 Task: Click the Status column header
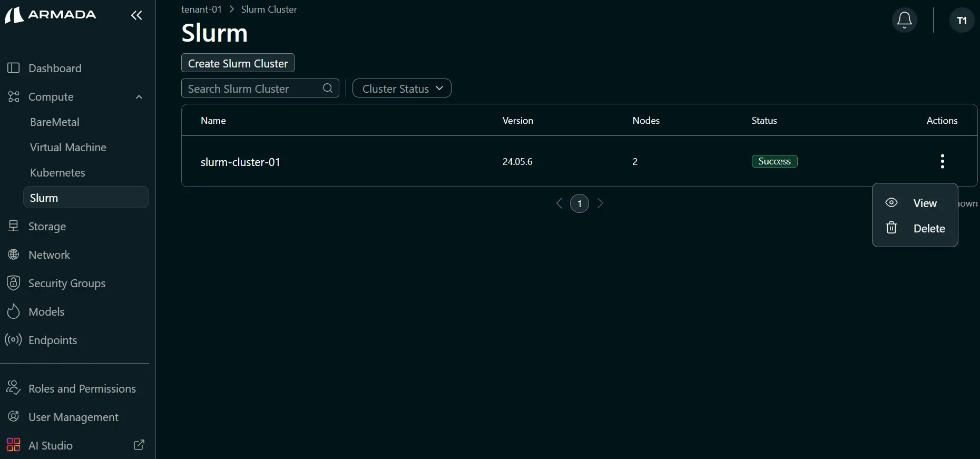click(765, 120)
